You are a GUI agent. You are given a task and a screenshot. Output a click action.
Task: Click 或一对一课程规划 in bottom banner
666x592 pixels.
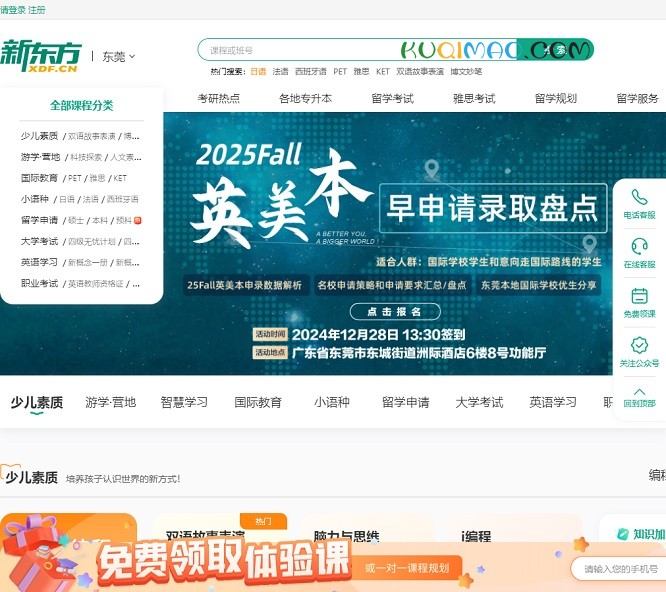(x=407, y=568)
